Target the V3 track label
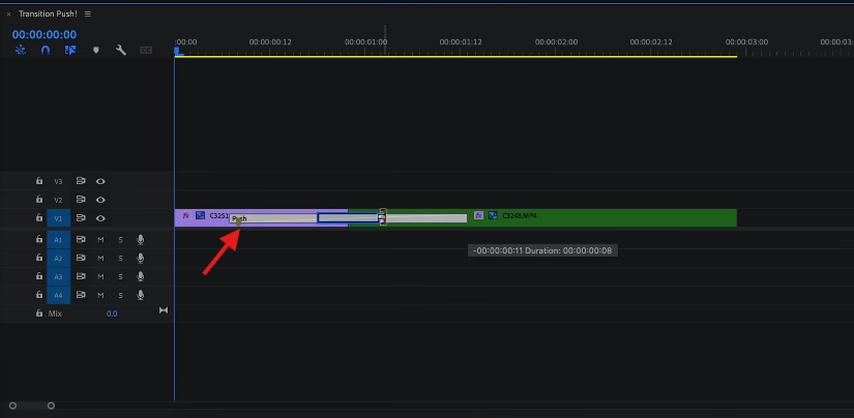The width and height of the screenshot is (854, 418). click(x=58, y=181)
